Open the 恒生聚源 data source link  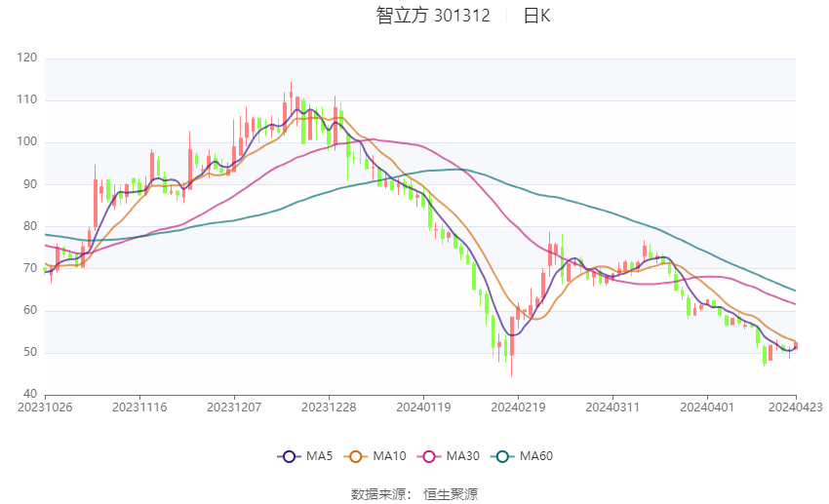click(x=451, y=494)
